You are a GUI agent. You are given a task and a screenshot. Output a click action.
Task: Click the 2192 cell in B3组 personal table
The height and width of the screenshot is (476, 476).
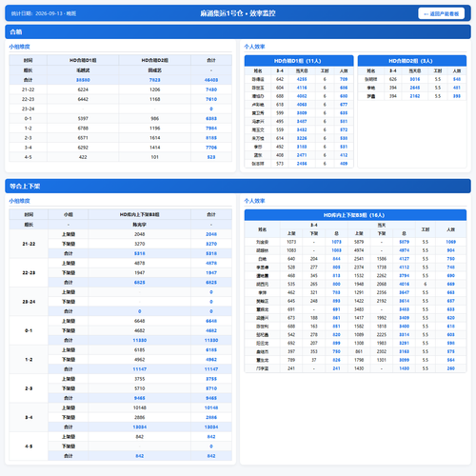tap(382, 301)
